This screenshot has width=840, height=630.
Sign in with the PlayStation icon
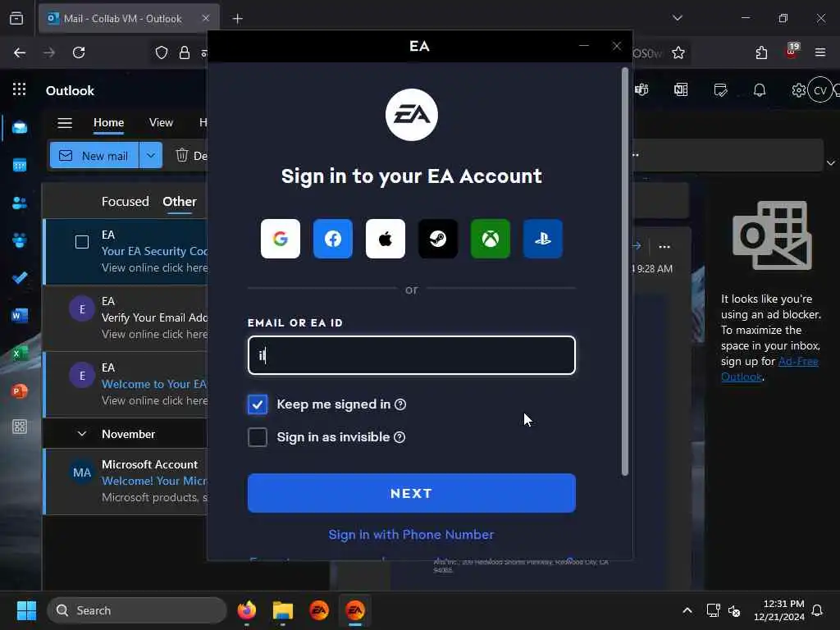click(x=543, y=239)
